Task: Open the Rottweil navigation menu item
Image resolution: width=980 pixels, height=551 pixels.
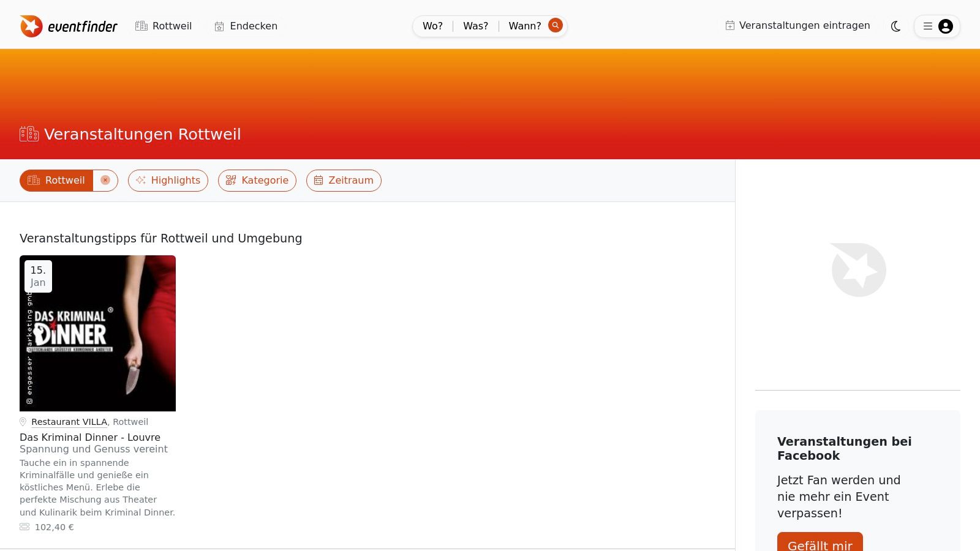Action: pyautogui.click(x=164, y=26)
